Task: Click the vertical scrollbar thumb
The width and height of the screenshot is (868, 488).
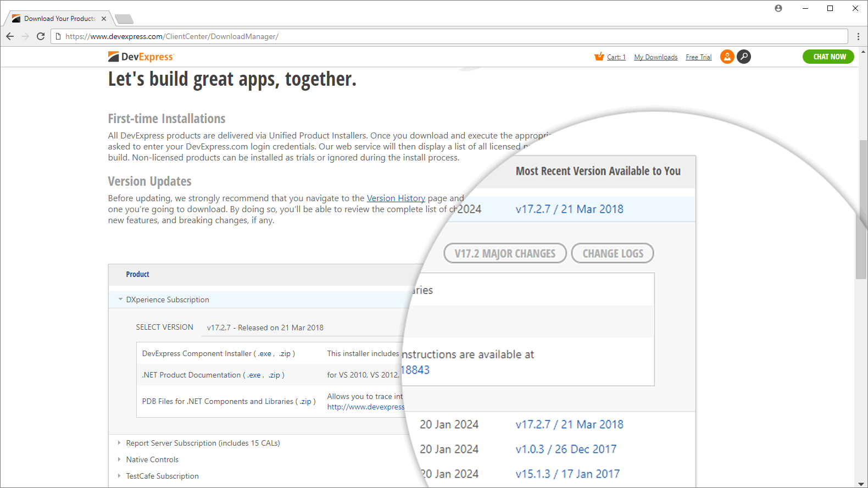Action: [863, 210]
